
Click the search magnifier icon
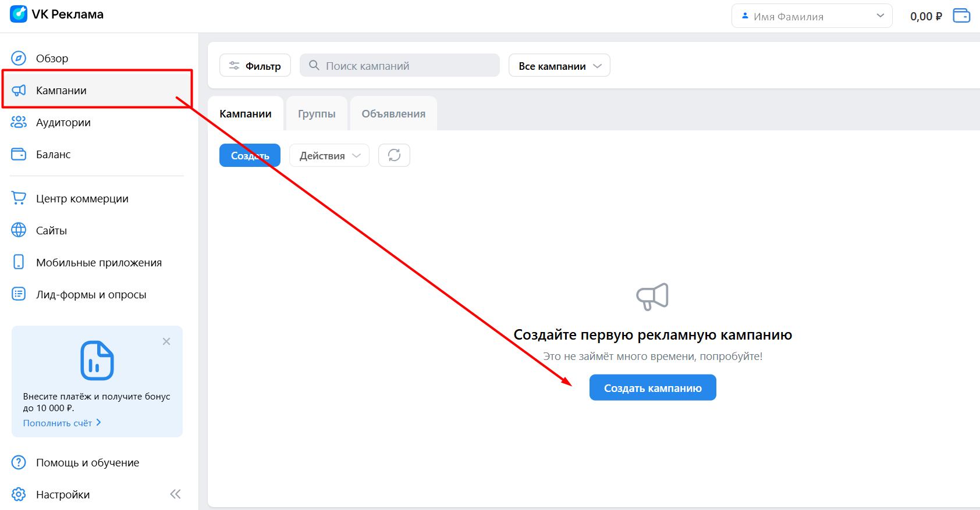[314, 65]
